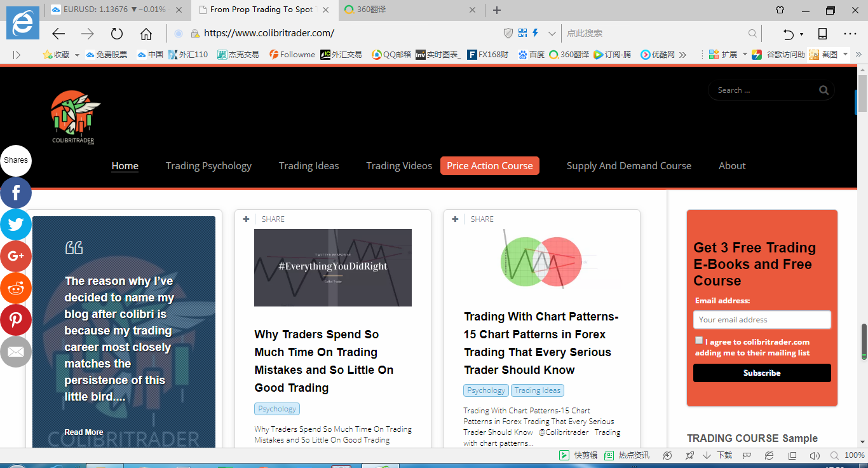Open the Supply And Demand Course menu

tap(629, 166)
